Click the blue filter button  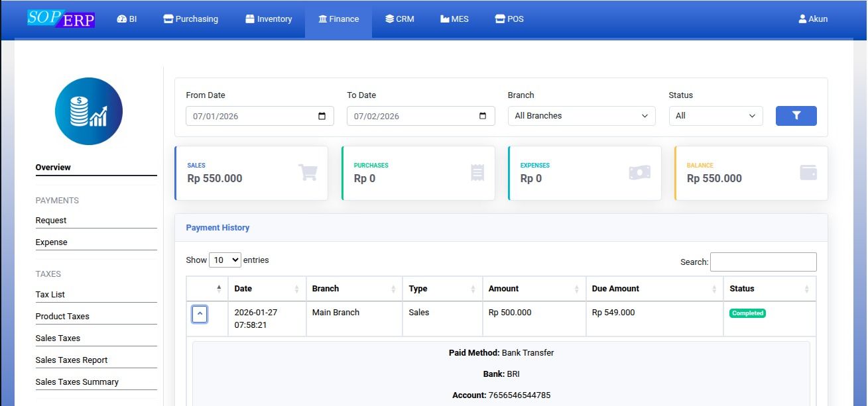point(796,115)
